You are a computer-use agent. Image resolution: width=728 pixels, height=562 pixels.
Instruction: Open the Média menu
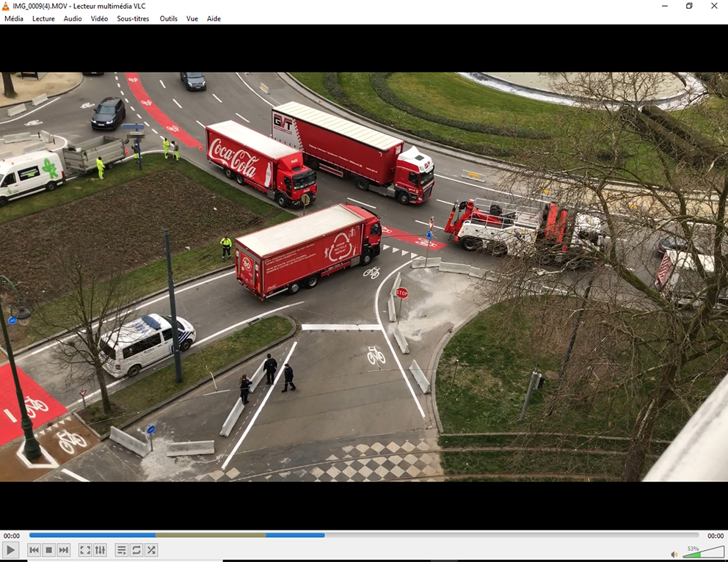(14, 18)
